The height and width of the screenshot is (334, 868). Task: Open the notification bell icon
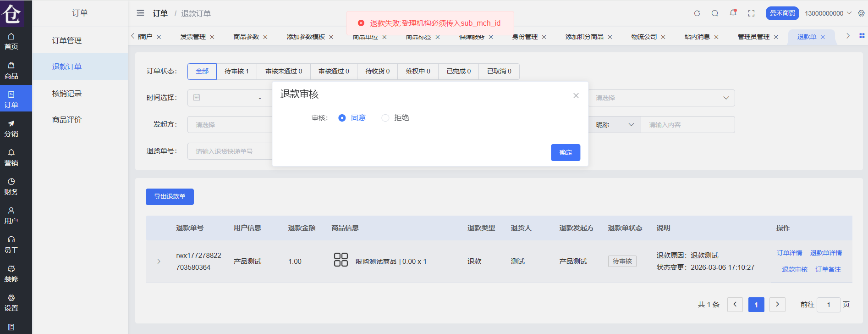[733, 13]
